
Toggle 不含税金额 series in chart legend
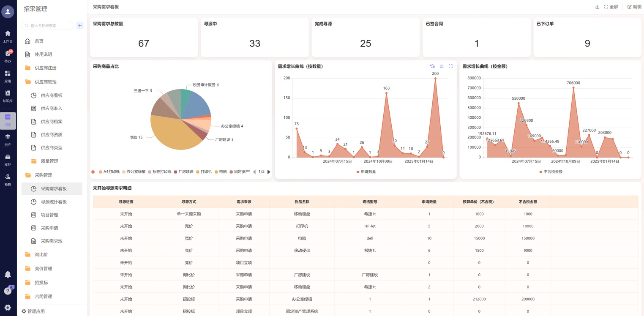(x=551, y=172)
